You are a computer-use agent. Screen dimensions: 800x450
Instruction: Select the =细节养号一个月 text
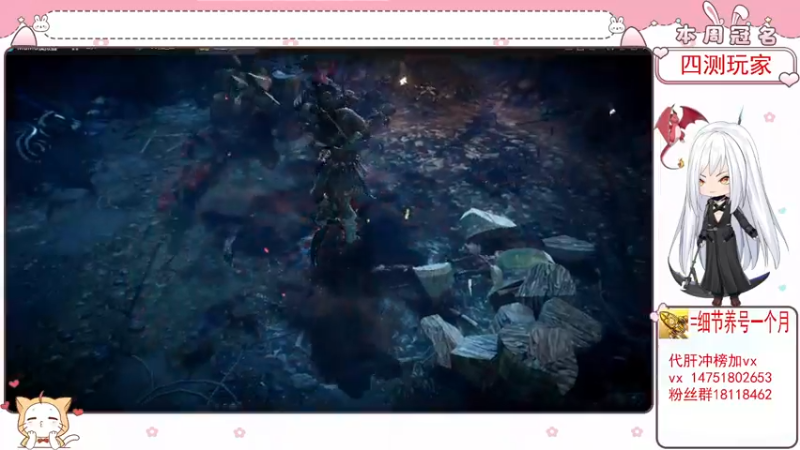point(740,323)
